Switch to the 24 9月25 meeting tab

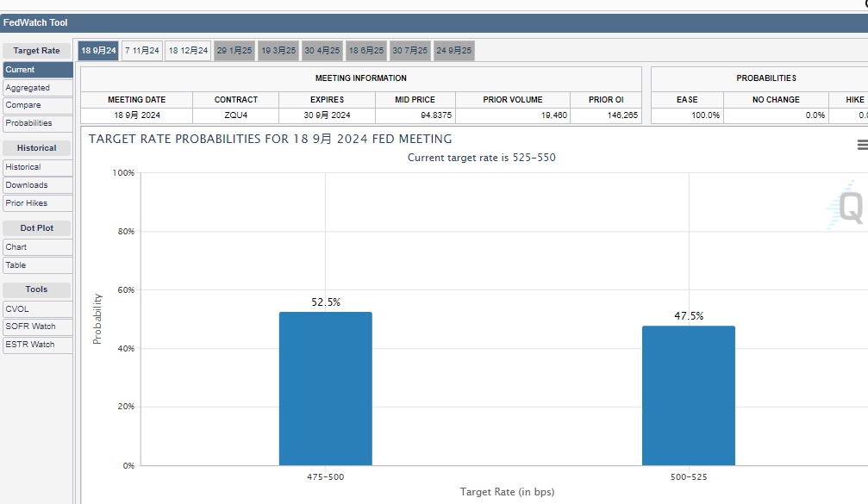[x=454, y=51]
